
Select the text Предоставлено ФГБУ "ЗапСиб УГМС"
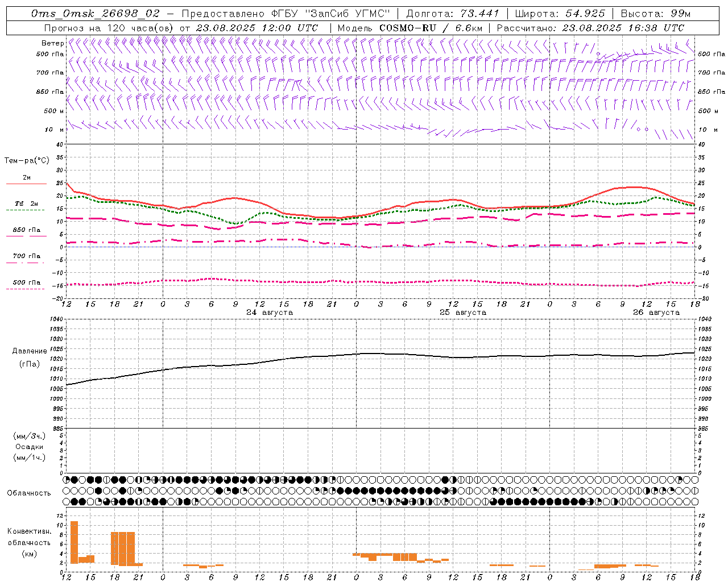point(286,14)
